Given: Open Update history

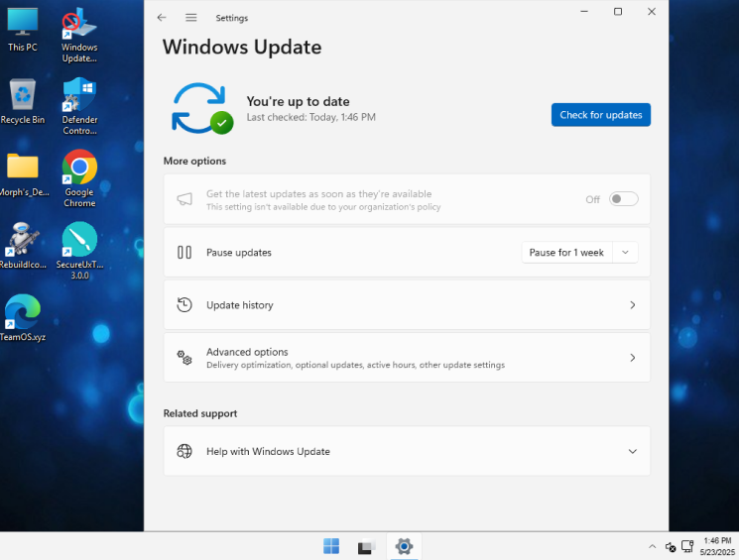Looking at the screenshot, I should [407, 305].
